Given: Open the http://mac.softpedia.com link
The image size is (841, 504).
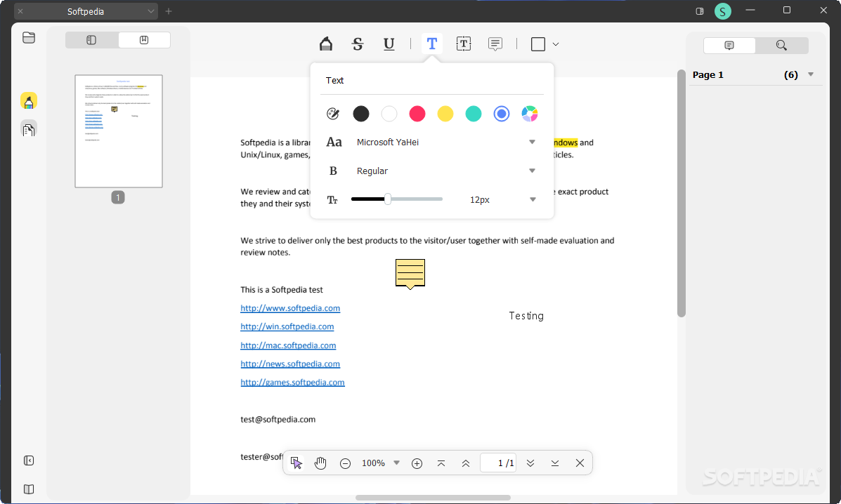Looking at the screenshot, I should click(x=288, y=345).
